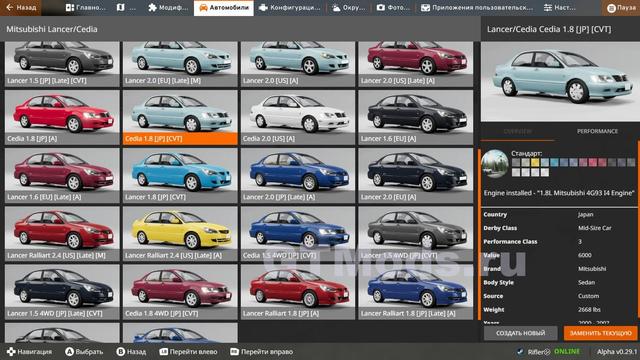
Task: Select highlighted Cedia 1.8 [JP] [CVT] car
Action: point(180,118)
